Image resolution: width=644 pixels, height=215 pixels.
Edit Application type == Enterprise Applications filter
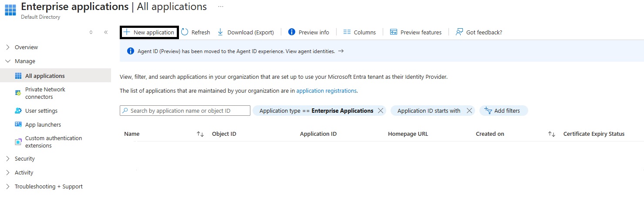(316, 111)
